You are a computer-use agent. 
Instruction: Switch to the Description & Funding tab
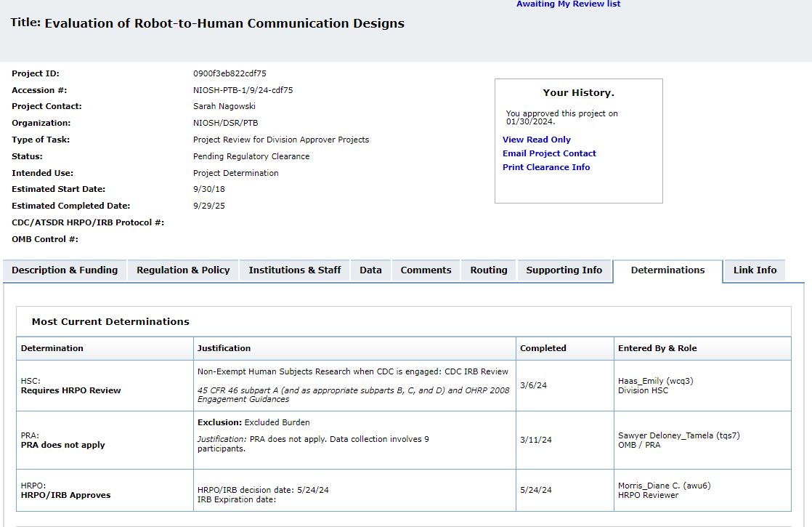coord(65,270)
